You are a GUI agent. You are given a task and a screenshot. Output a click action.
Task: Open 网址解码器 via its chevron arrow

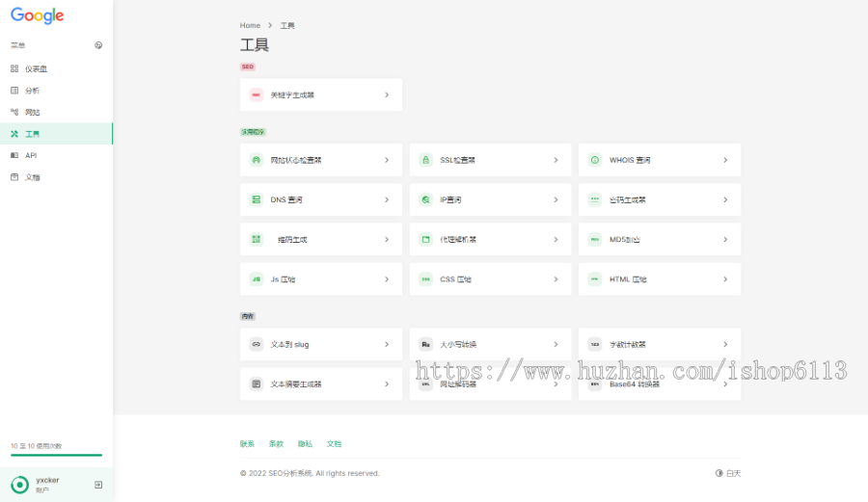pyautogui.click(x=556, y=384)
